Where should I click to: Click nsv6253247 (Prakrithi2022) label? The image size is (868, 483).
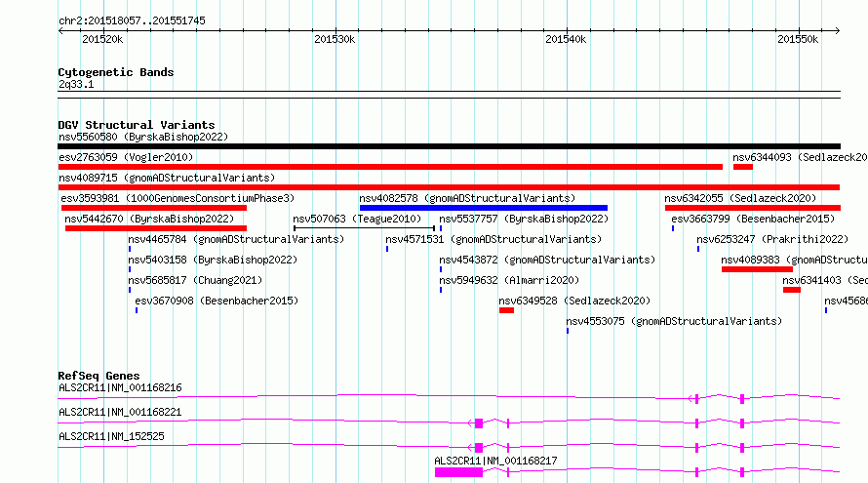(772, 239)
